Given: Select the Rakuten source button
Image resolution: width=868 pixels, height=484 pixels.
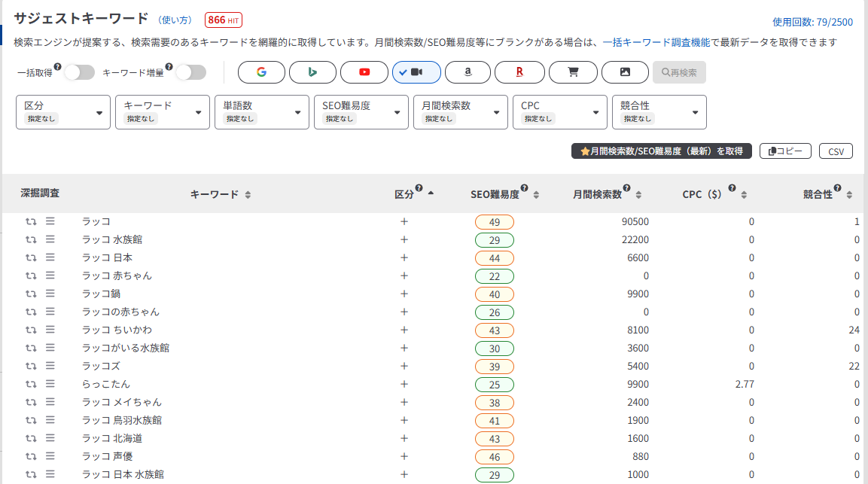Looking at the screenshot, I should click(519, 72).
